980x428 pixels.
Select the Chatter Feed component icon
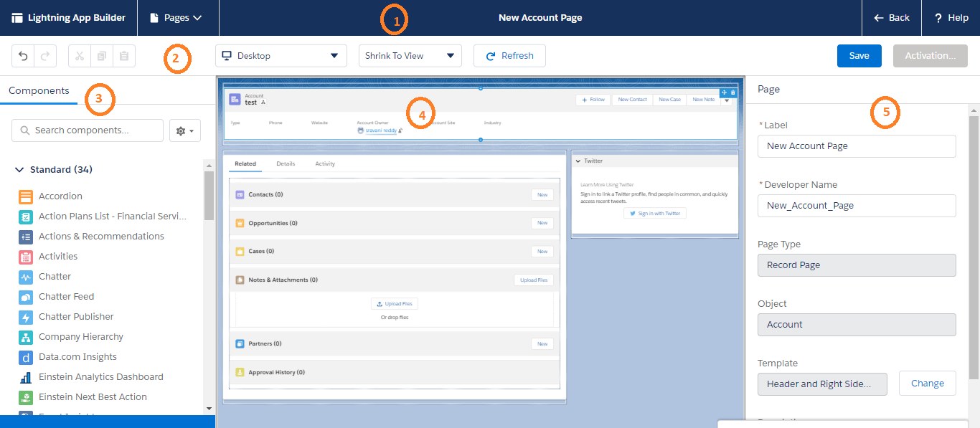[26, 297]
